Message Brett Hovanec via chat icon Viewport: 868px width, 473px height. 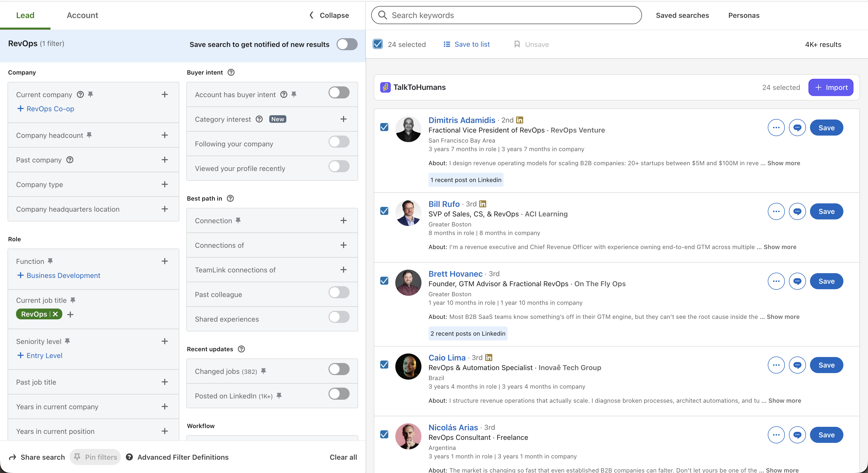(x=797, y=281)
